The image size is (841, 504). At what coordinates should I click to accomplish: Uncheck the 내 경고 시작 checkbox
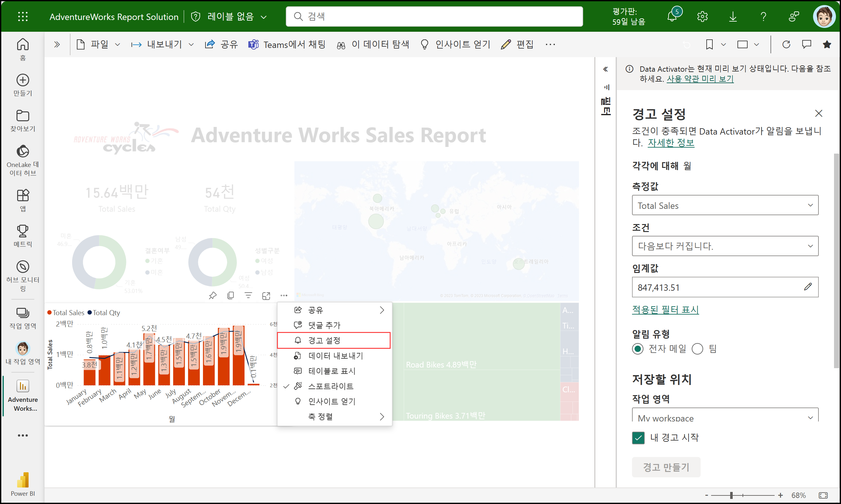click(638, 437)
